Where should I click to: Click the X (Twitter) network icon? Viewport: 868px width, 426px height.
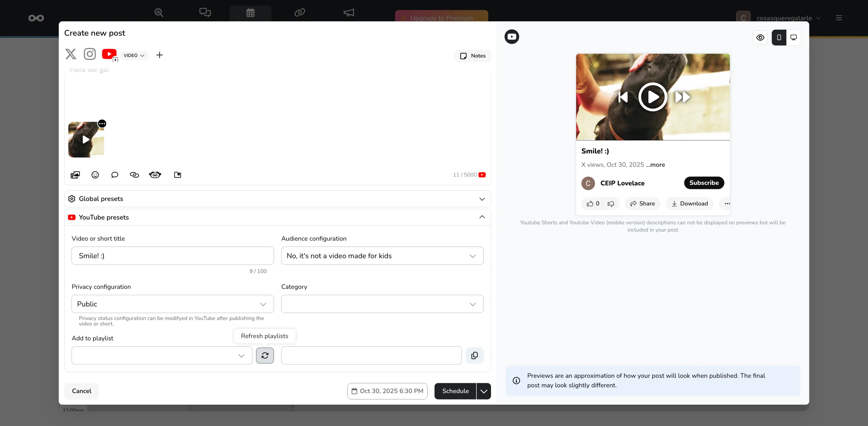click(x=71, y=54)
